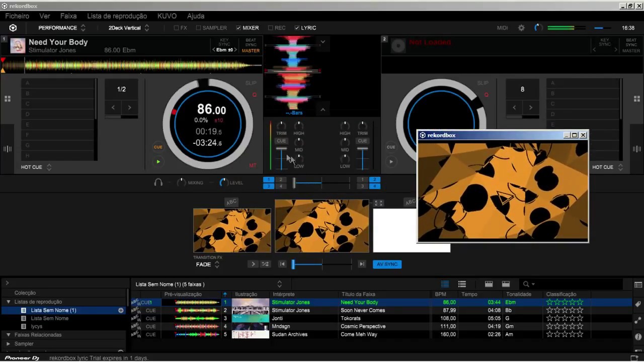Viewport: 644px width, 362px height.
Task: Open 2Deck Vertical layout dropdown
Action: (129, 28)
